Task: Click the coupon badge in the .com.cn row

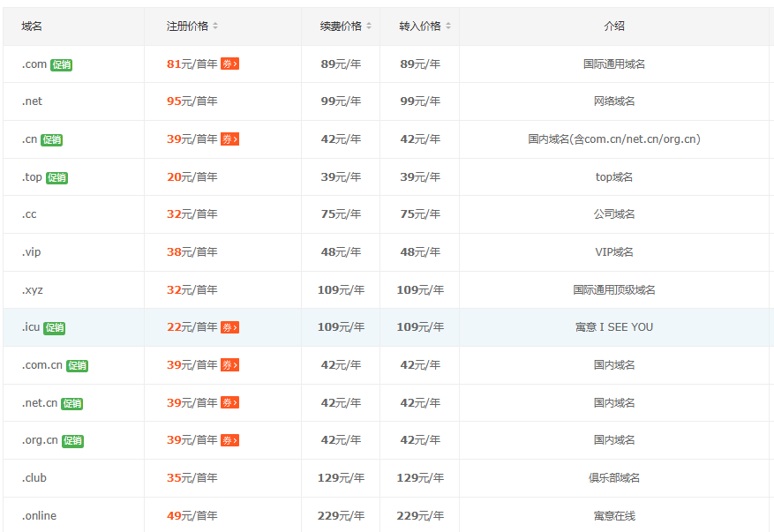Action: (x=229, y=365)
